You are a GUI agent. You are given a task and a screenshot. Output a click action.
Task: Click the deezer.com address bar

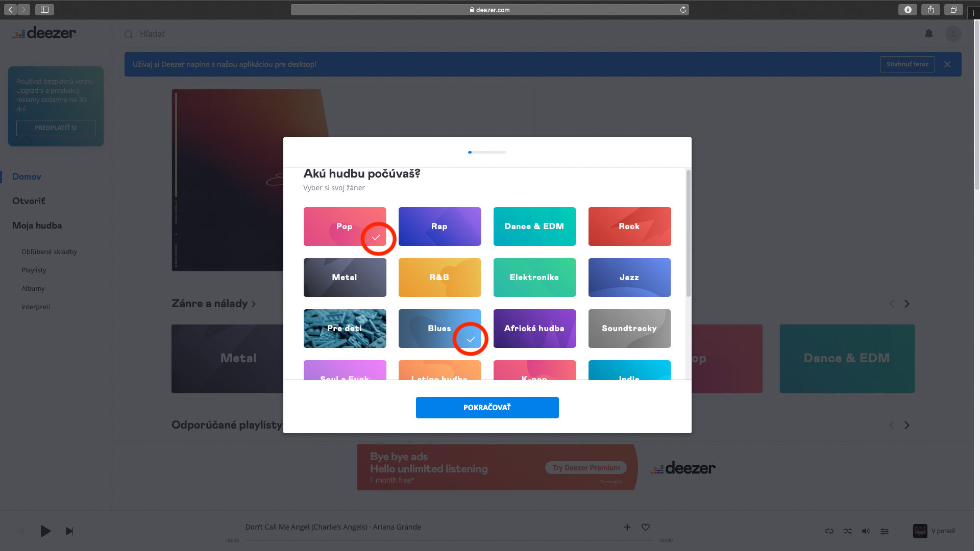[489, 10]
